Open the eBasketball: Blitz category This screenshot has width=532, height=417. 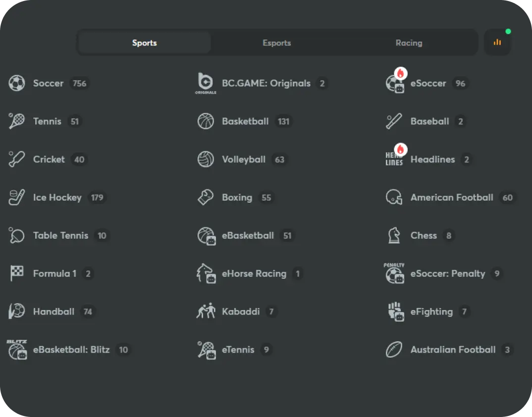tap(71, 350)
